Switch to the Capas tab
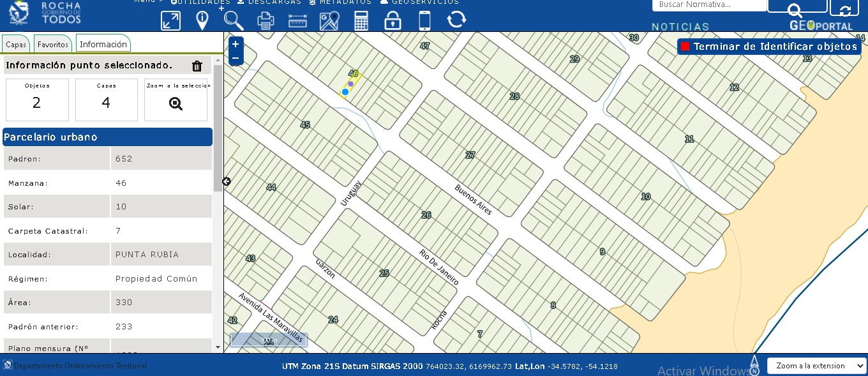868x376 pixels. (x=16, y=45)
